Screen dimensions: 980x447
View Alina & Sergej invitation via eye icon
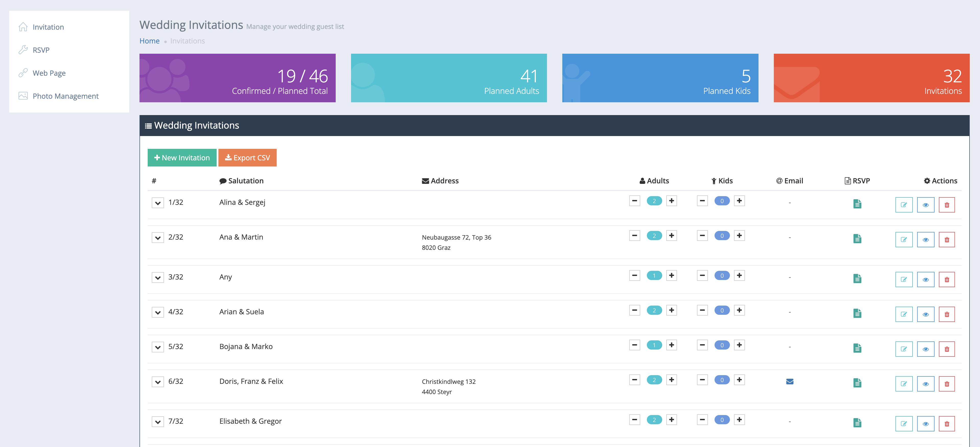(925, 205)
